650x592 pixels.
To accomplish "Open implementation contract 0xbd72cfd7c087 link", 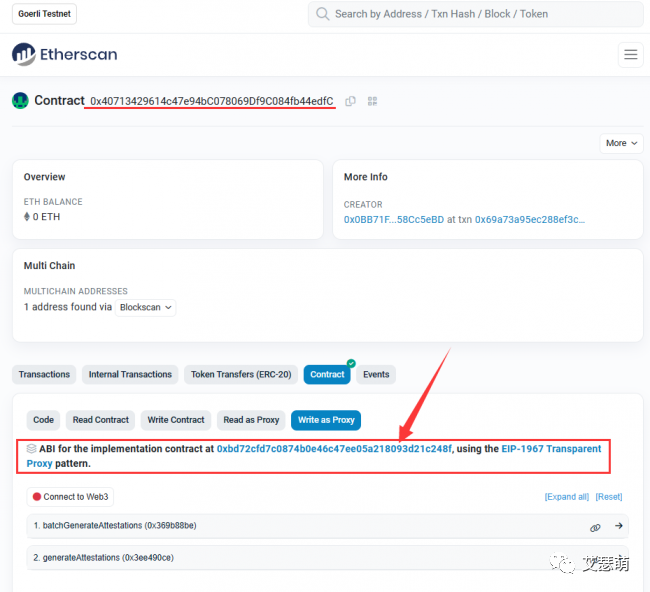I will point(334,449).
